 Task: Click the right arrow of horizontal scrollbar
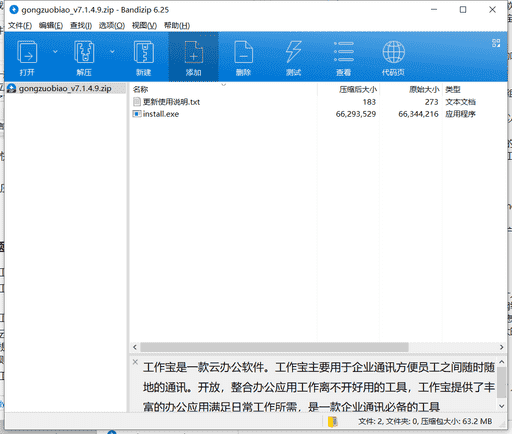pyautogui.click(x=502, y=347)
